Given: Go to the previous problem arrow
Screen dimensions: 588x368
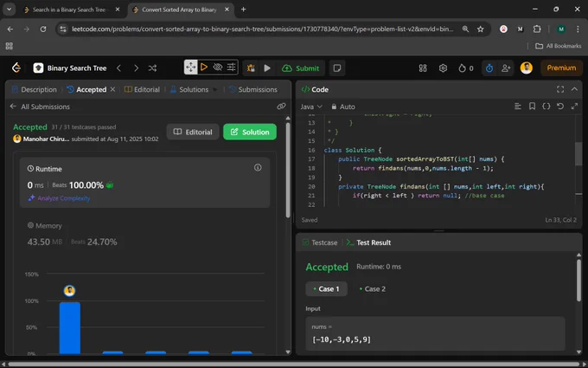Looking at the screenshot, I should 118,68.
